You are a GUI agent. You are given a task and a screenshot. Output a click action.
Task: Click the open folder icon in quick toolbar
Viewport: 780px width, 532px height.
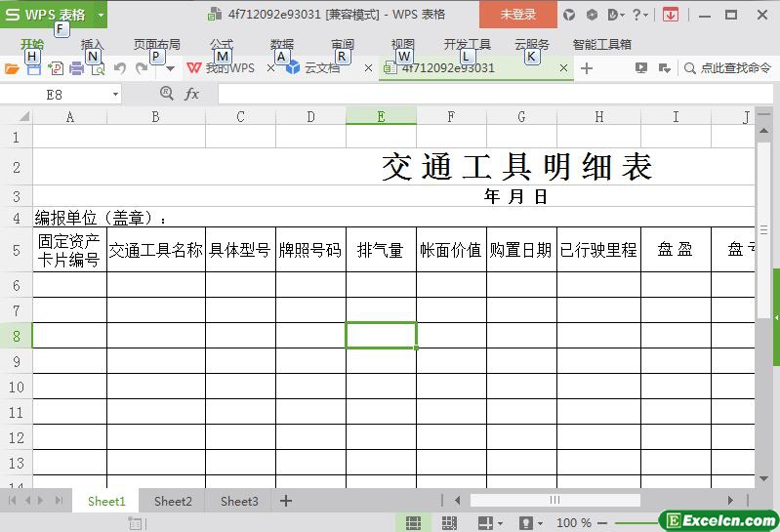pyautogui.click(x=12, y=68)
